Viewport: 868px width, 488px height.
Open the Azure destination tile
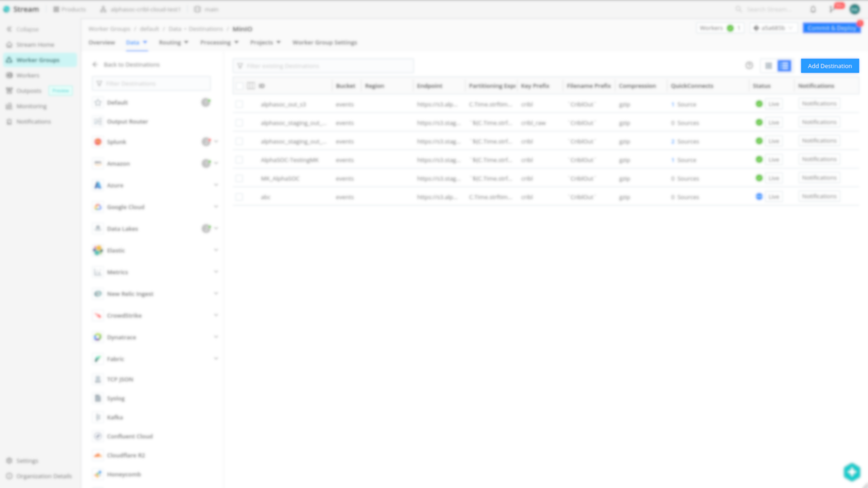115,185
